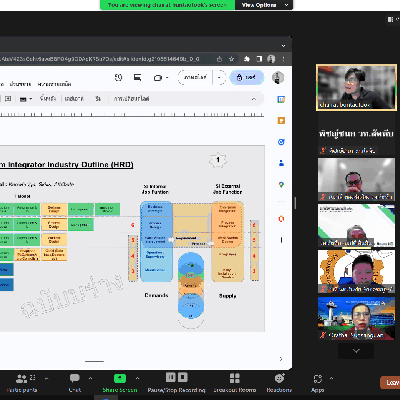Open the slideshow button dropdown arrow

point(219,78)
